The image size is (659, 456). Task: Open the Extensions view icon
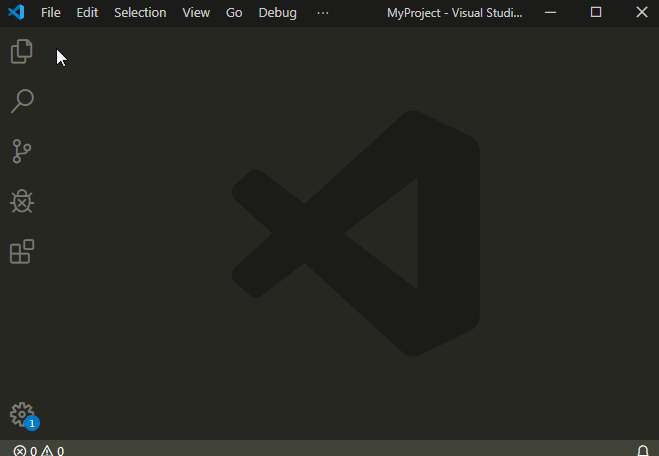pos(22,252)
